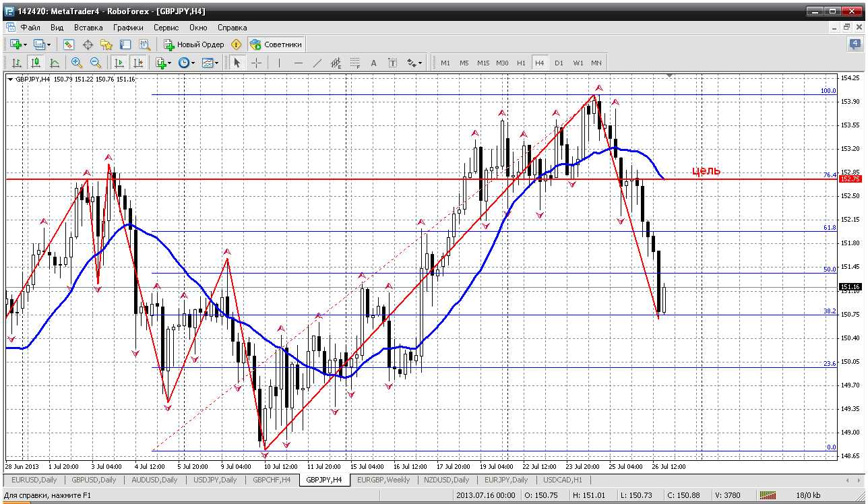
Task: Draw a vertical line
Action: [279, 63]
